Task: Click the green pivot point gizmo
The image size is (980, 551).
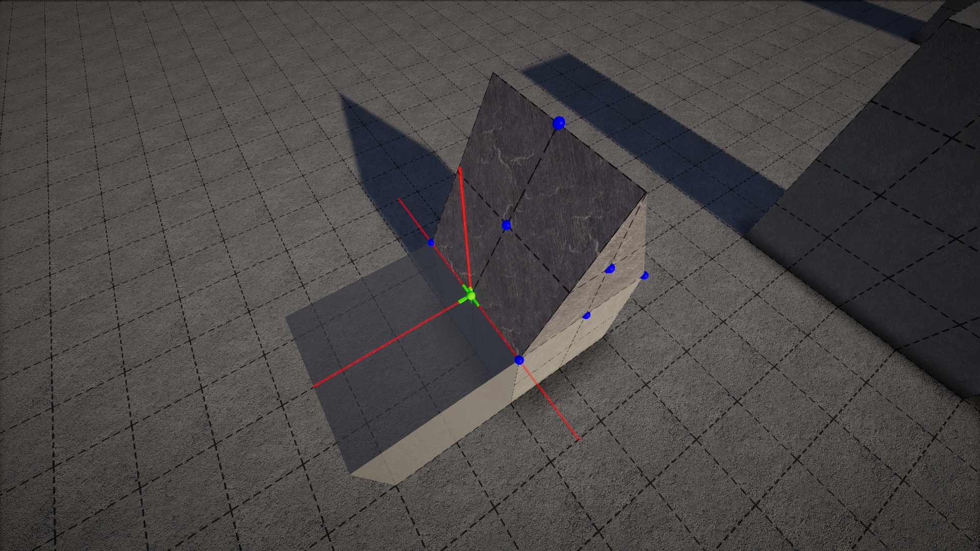Action: pos(471,295)
